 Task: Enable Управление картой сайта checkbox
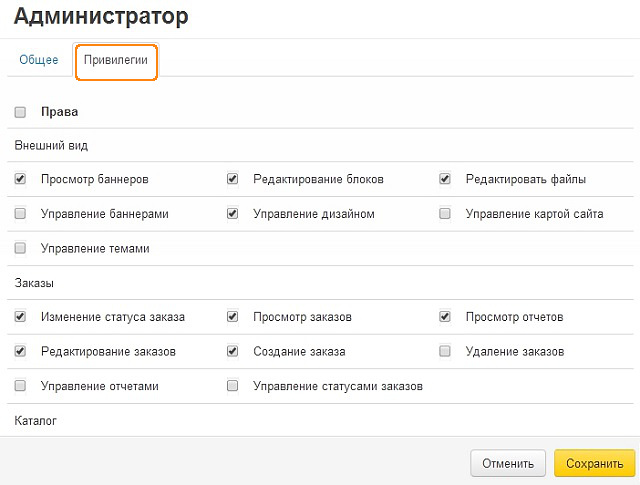(445, 214)
